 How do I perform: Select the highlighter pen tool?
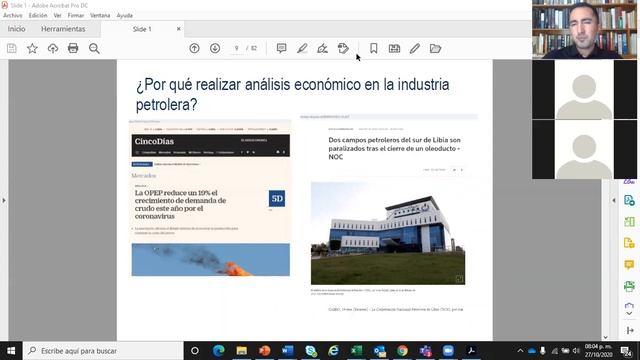click(302, 49)
